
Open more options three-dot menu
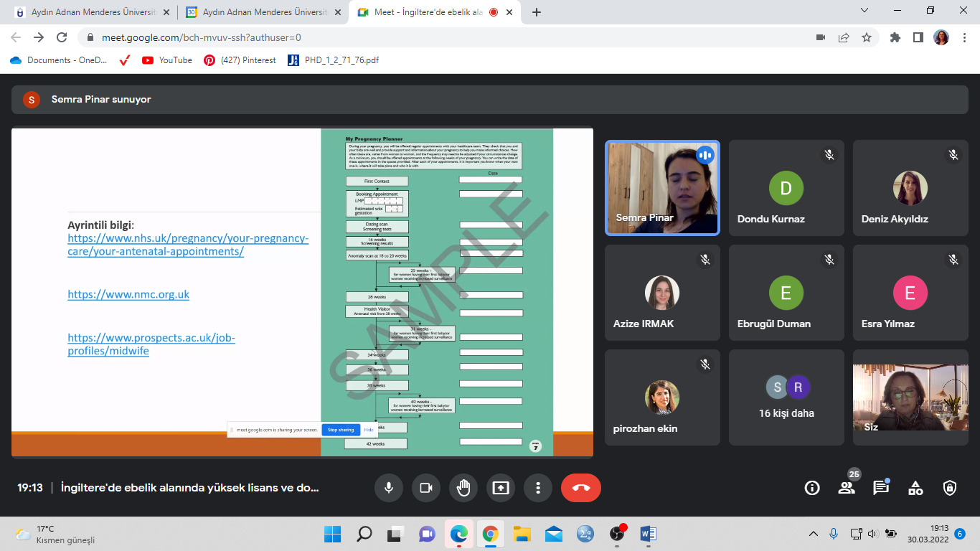[x=538, y=488]
